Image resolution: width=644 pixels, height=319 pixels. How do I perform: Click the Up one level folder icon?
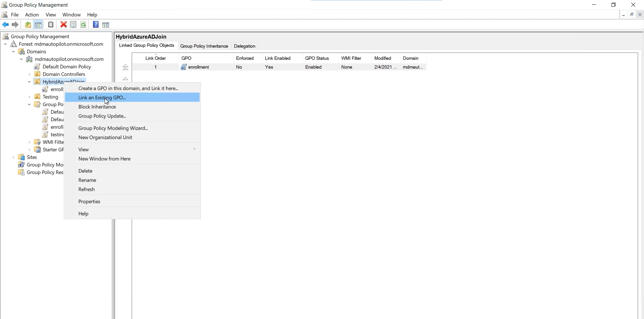tap(28, 25)
